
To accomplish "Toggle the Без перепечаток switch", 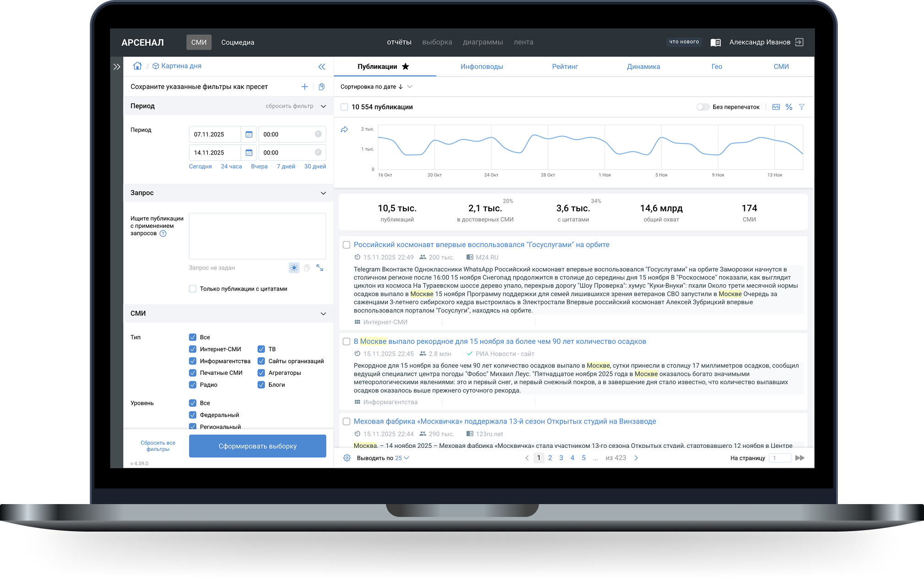I will pos(702,107).
